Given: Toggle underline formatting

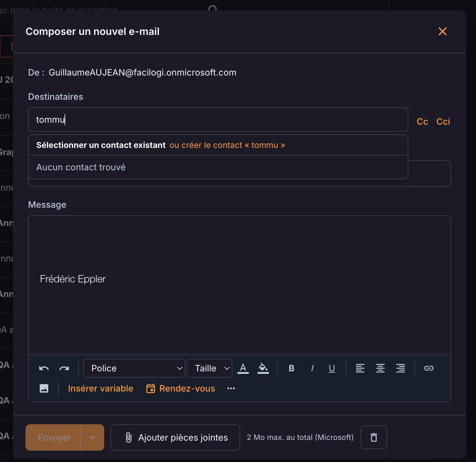Looking at the screenshot, I should [x=332, y=368].
